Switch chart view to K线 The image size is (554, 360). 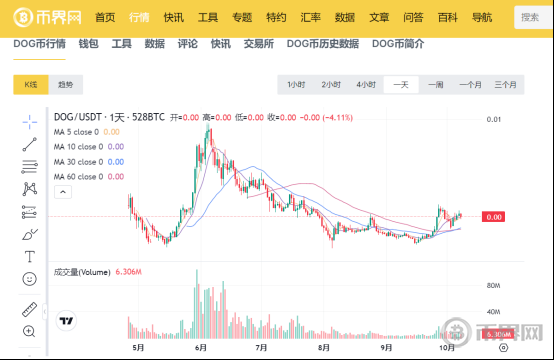tap(31, 85)
